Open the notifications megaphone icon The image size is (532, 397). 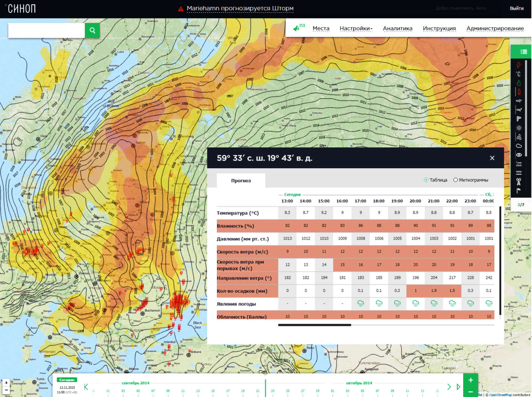tap(296, 28)
